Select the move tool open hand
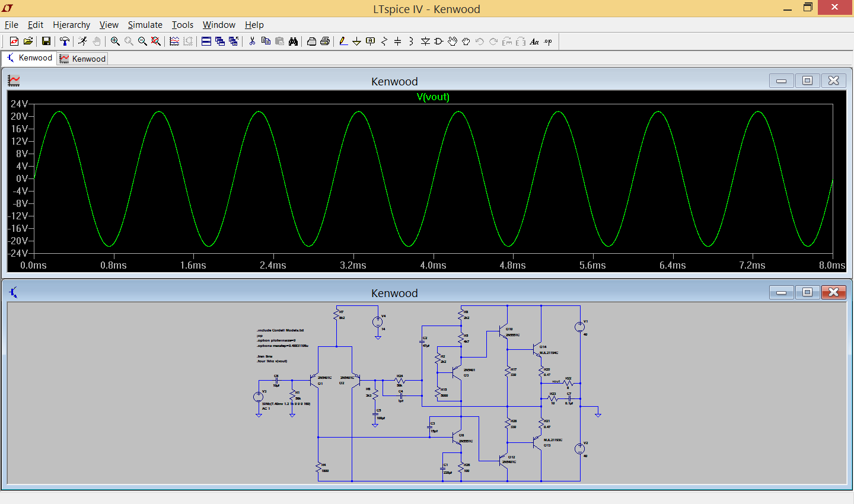 click(x=453, y=42)
